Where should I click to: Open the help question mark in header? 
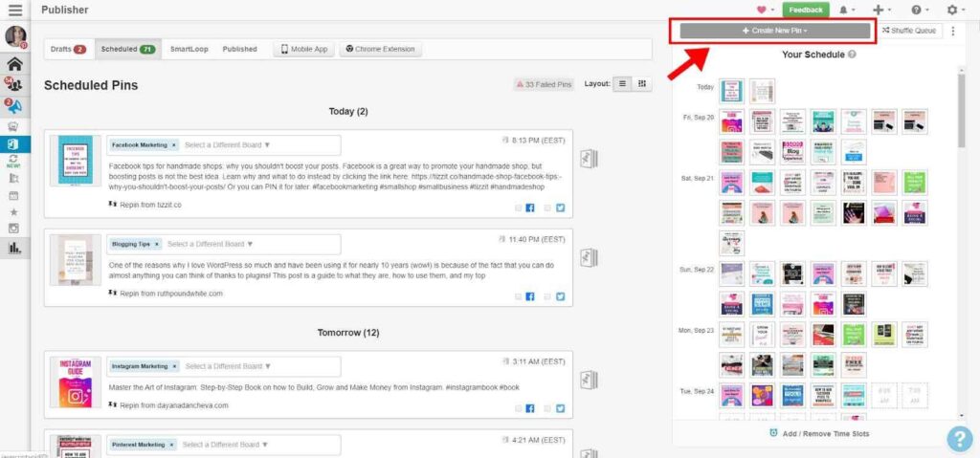[x=916, y=10]
